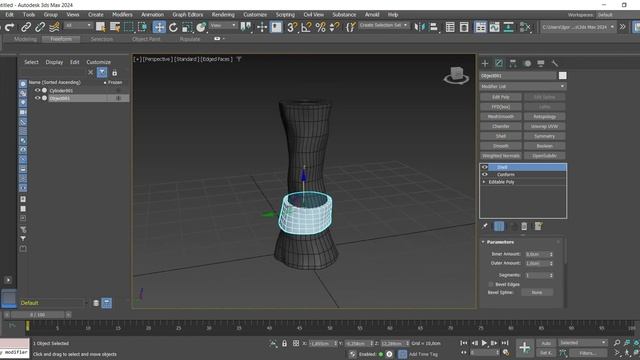640x360 pixels.
Task: Activate the Select and Rotate tool
Action: (173, 27)
